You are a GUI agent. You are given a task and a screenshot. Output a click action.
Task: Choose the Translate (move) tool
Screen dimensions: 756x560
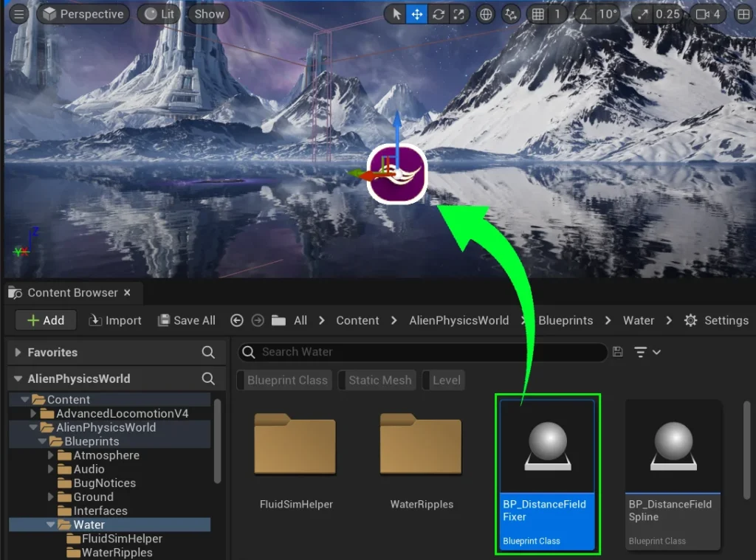point(417,14)
